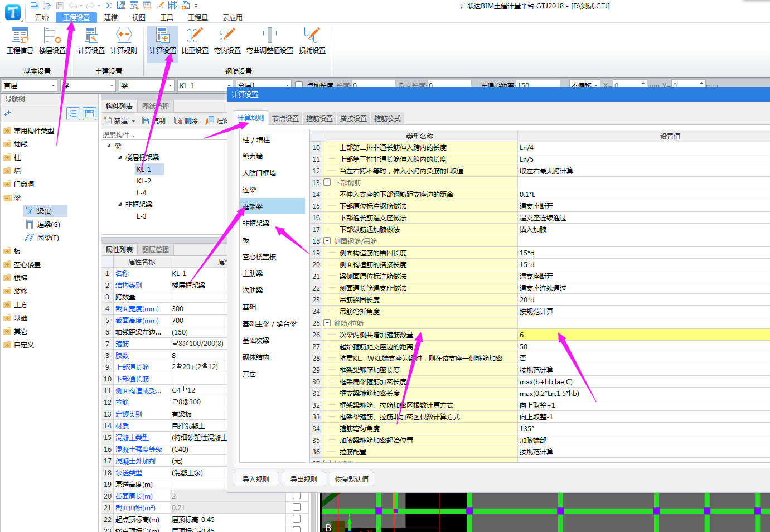The height and width of the screenshot is (532, 770).
Task: Open 楼层设置 from the ribbon
Action: (x=52, y=40)
